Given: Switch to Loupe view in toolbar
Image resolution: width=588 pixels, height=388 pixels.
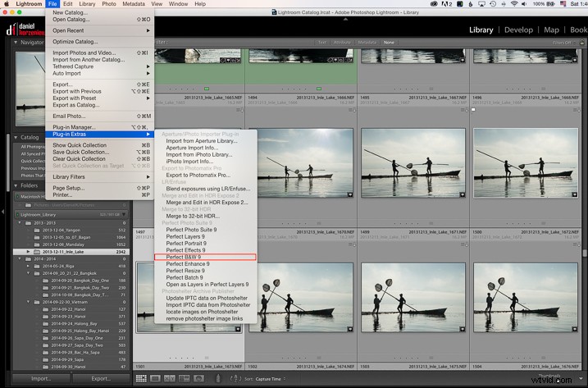Looking at the screenshot, I should click(156, 378).
